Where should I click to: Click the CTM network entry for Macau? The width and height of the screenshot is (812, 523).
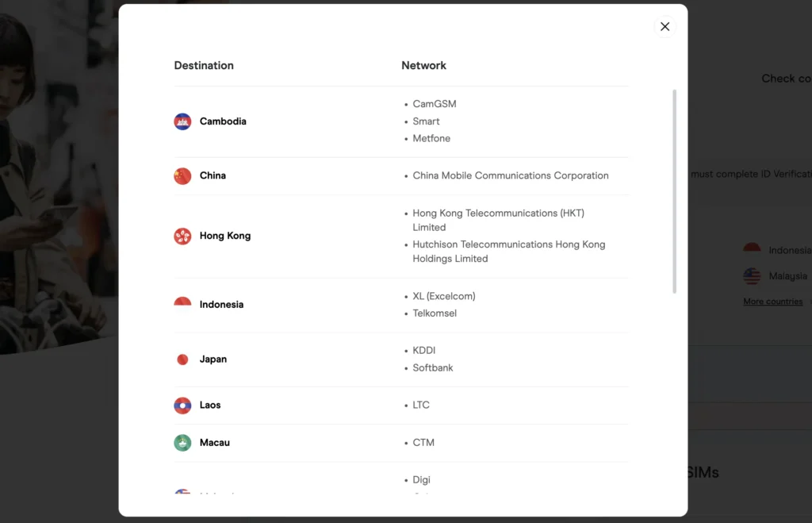pos(423,442)
